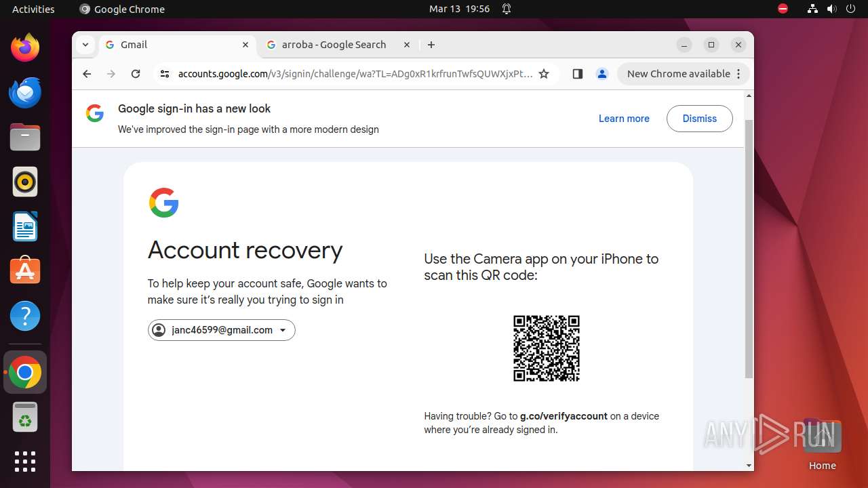The height and width of the screenshot is (488, 868).
Task: Click the Account recovery heading
Action: 245,250
